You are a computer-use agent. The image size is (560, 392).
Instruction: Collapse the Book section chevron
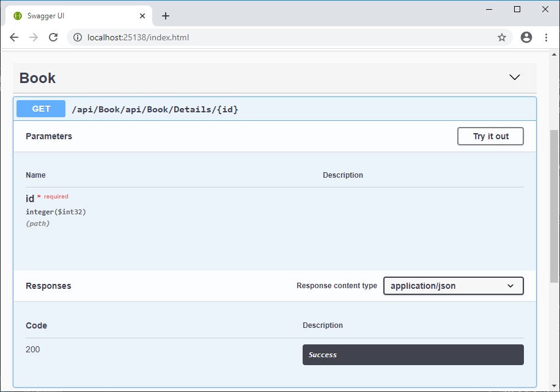click(514, 78)
